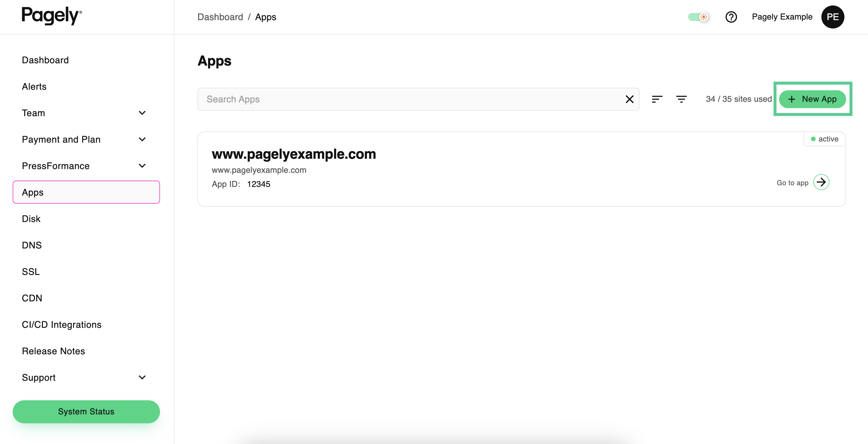Open the SSL sidebar section
Image resolution: width=868 pixels, height=444 pixels.
[x=31, y=272]
